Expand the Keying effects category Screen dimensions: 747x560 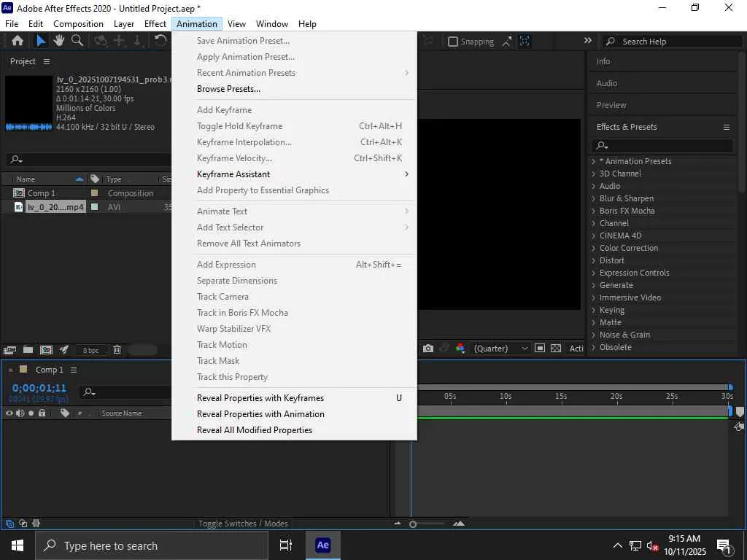click(594, 310)
